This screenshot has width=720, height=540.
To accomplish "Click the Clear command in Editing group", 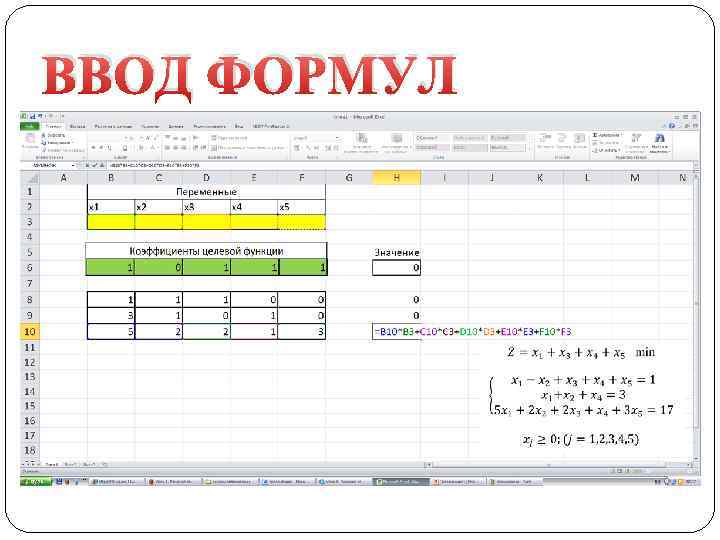I will 606,150.
